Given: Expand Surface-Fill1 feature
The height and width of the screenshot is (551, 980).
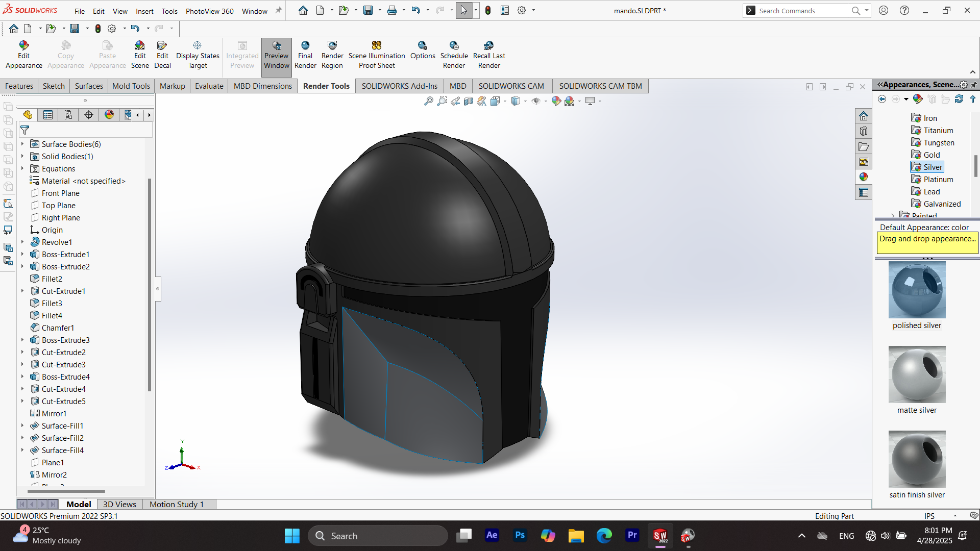Looking at the screenshot, I should click(x=22, y=426).
